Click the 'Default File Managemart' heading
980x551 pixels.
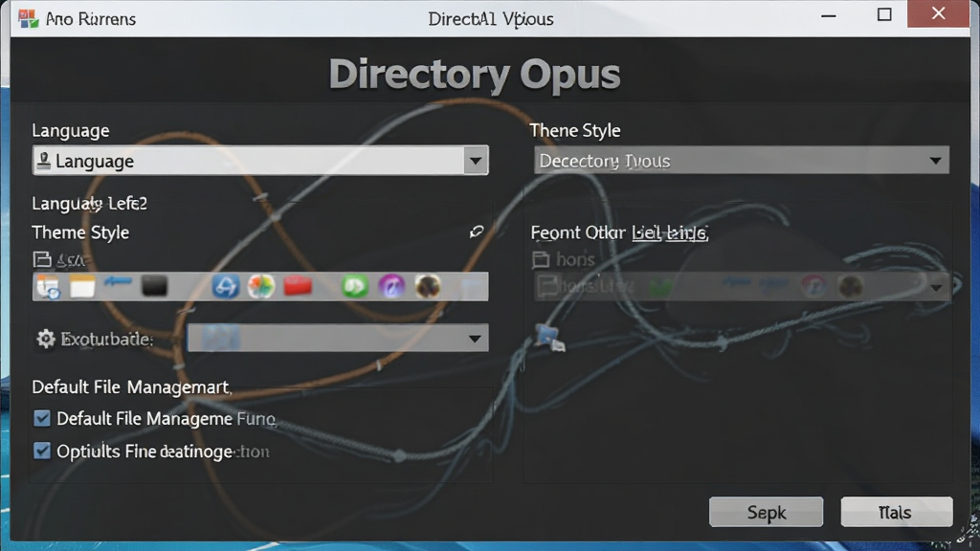[x=131, y=387]
